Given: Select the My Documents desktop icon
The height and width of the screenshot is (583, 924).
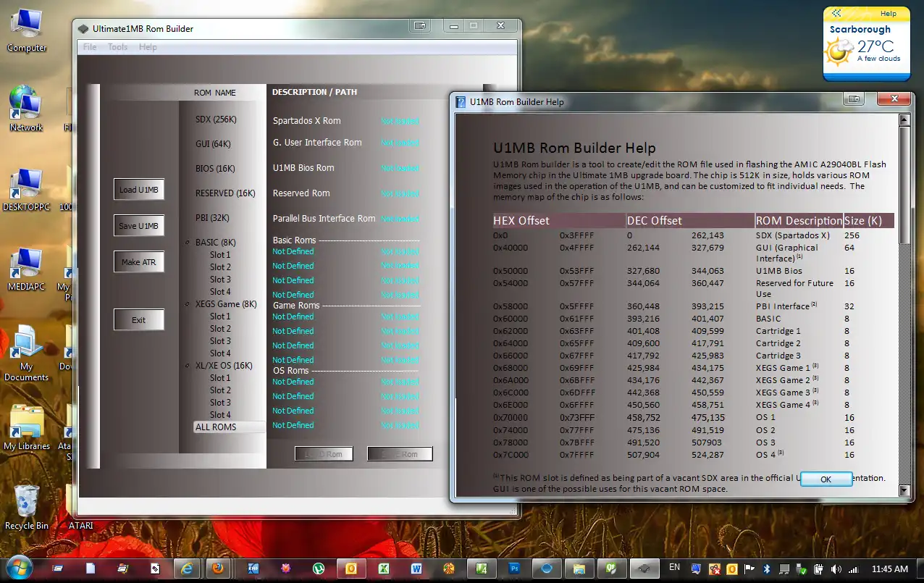Looking at the screenshot, I should point(27,353).
